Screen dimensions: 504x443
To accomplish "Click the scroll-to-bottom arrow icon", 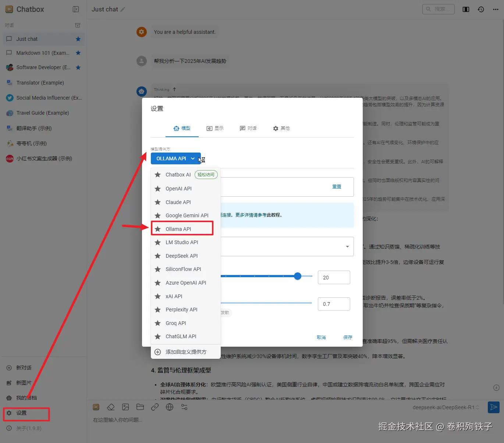I will tap(496, 387).
